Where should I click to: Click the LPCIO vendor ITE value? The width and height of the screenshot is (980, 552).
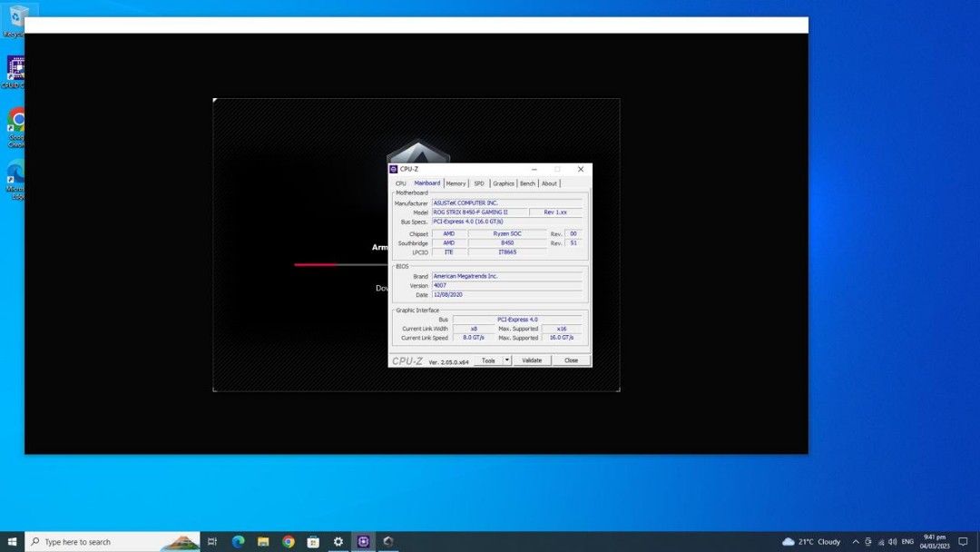449,251
